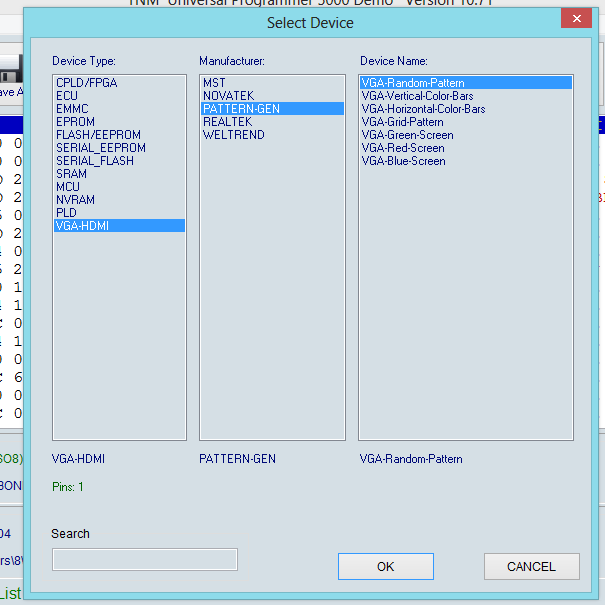Select SERIAL_EEPROM device type
The image size is (605, 605).
click(x=119, y=148)
